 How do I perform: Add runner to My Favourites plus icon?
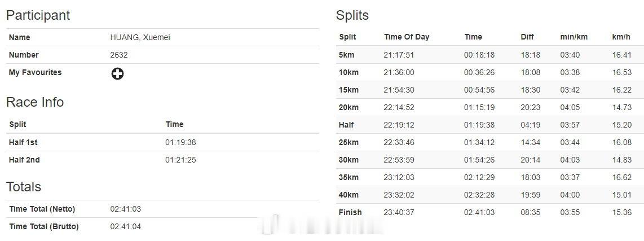point(117,73)
